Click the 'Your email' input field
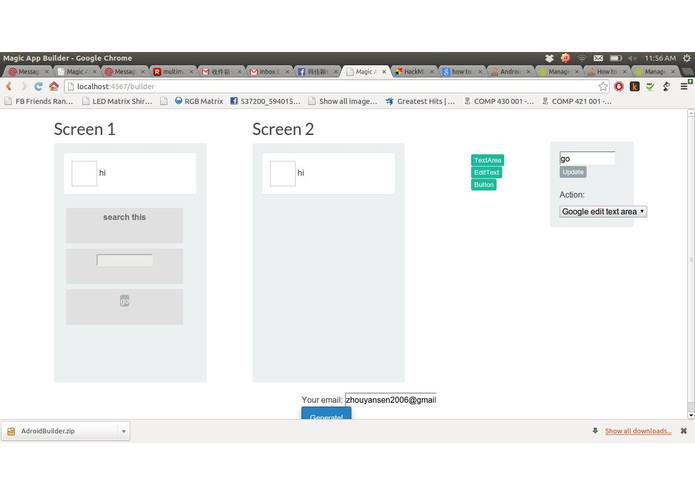The image size is (695, 494). [x=391, y=400]
